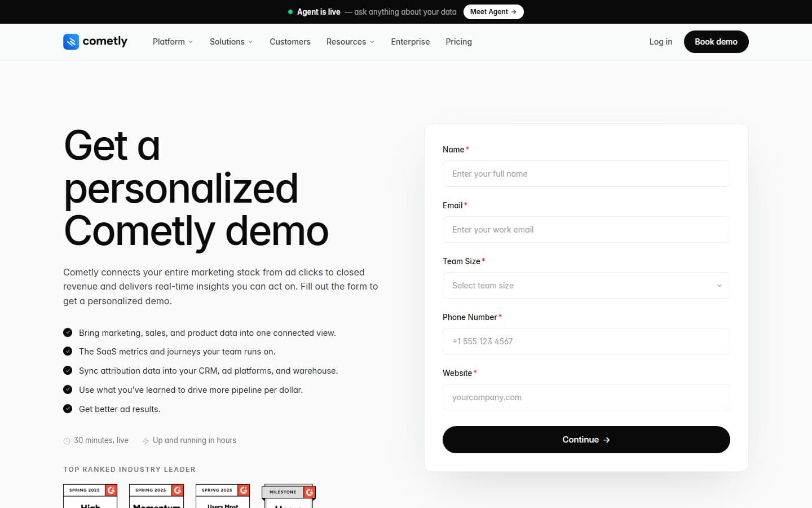Click the Log in link
Viewport: 812px width, 508px height.
click(661, 42)
